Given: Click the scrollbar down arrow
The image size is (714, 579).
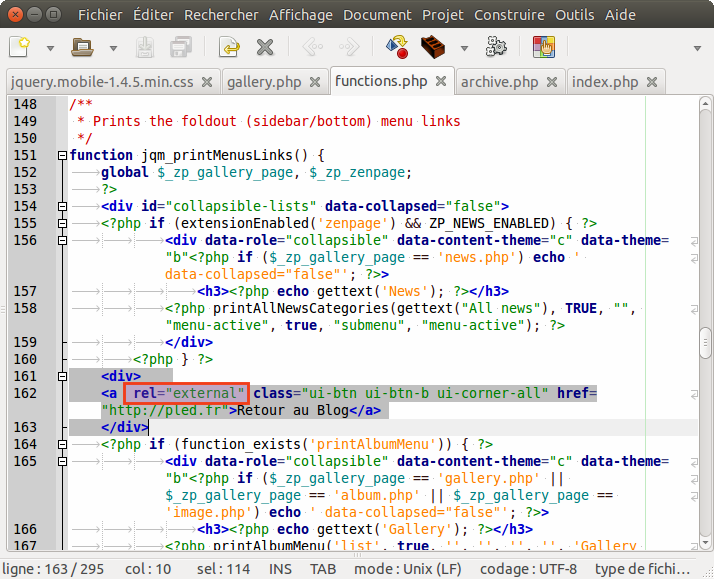Looking at the screenshot, I should click(x=705, y=543).
